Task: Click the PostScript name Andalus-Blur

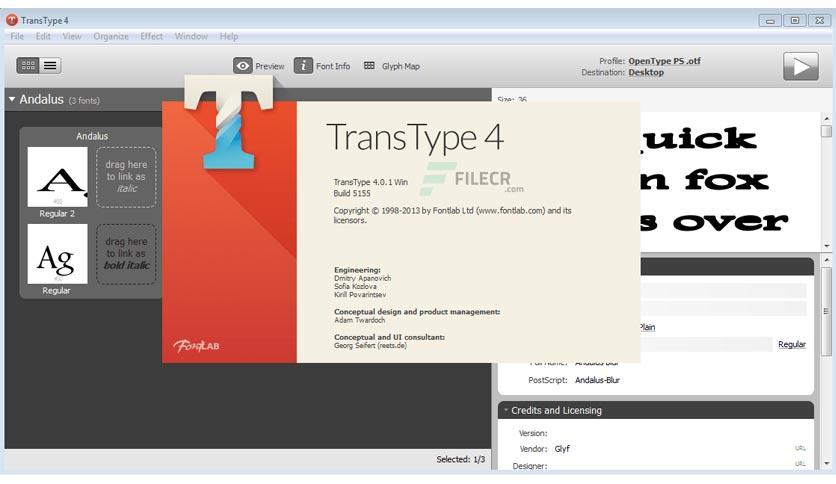Action: [x=597, y=380]
